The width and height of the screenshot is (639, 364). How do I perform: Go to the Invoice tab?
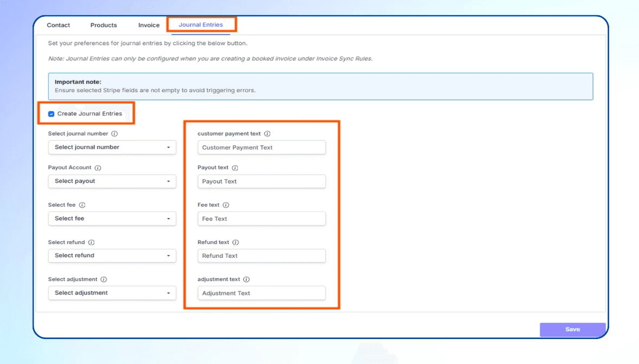pos(149,25)
